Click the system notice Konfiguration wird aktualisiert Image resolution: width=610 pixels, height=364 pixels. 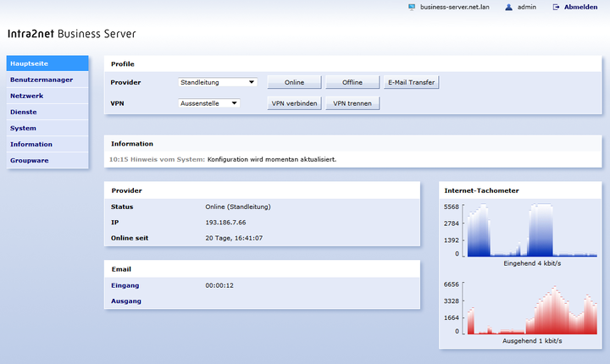[272, 159]
